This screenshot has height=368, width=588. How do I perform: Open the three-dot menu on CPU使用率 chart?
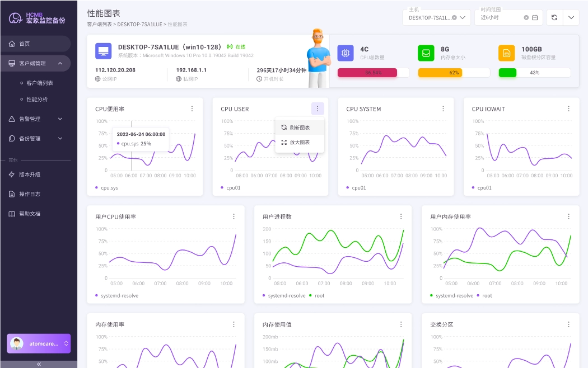tap(192, 109)
